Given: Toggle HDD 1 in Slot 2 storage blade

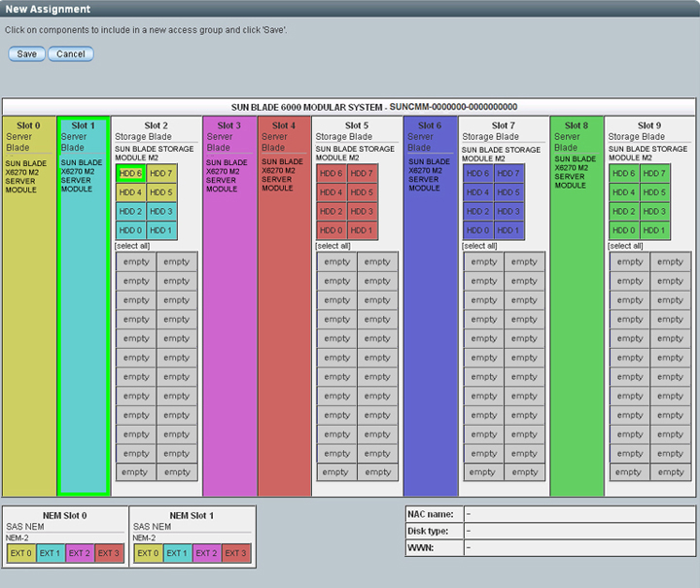Looking at the screenshot, I should (161, 230).
